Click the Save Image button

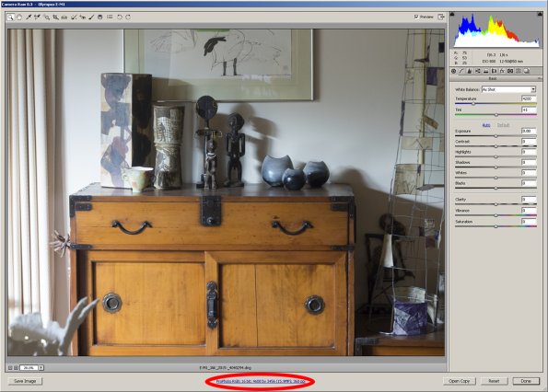tap(25, 381)
